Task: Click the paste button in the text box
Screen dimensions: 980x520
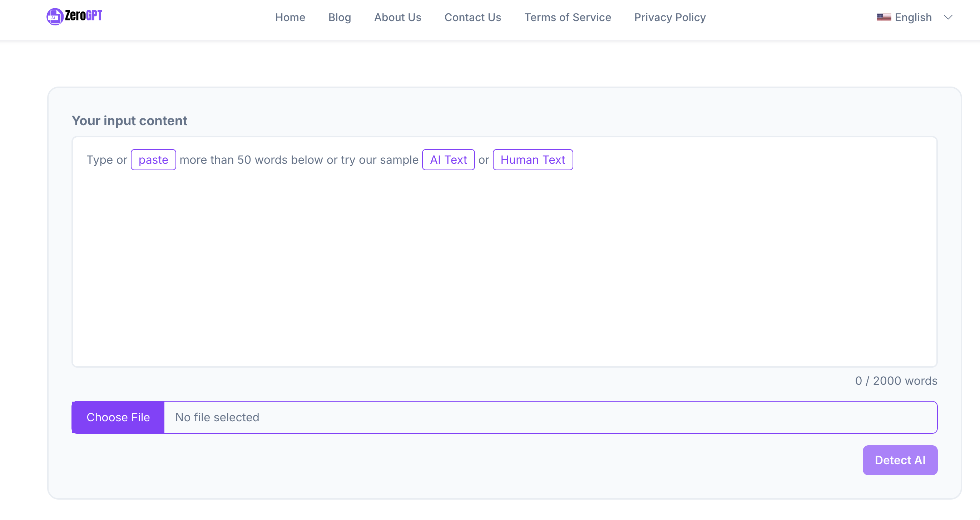Action: coord(153,160)
